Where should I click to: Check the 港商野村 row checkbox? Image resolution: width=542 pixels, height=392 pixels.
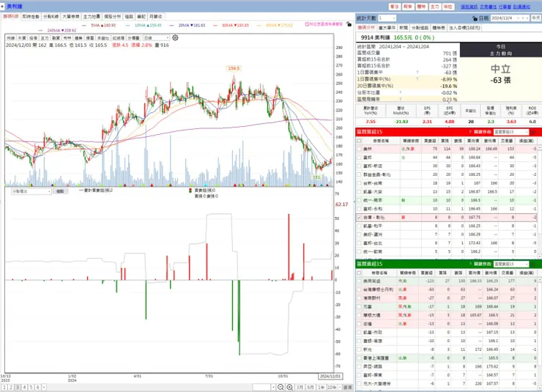click(359, 298)
